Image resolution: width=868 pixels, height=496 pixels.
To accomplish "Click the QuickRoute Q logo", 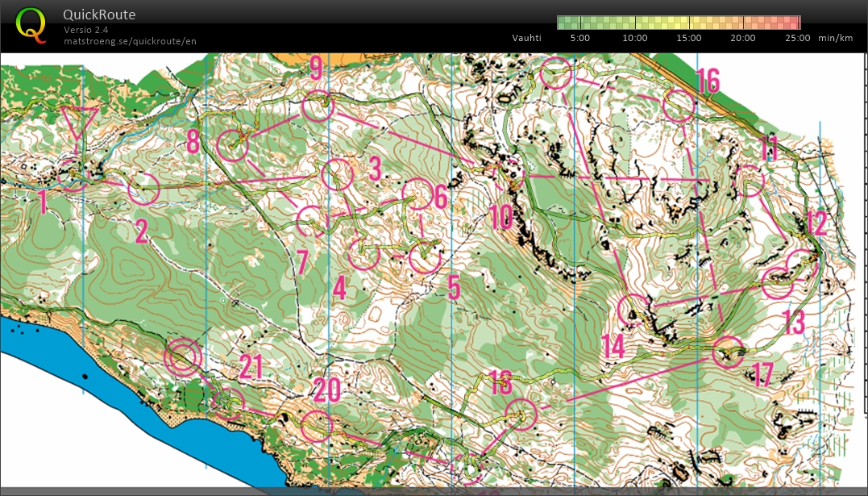I will pos(31,24).
